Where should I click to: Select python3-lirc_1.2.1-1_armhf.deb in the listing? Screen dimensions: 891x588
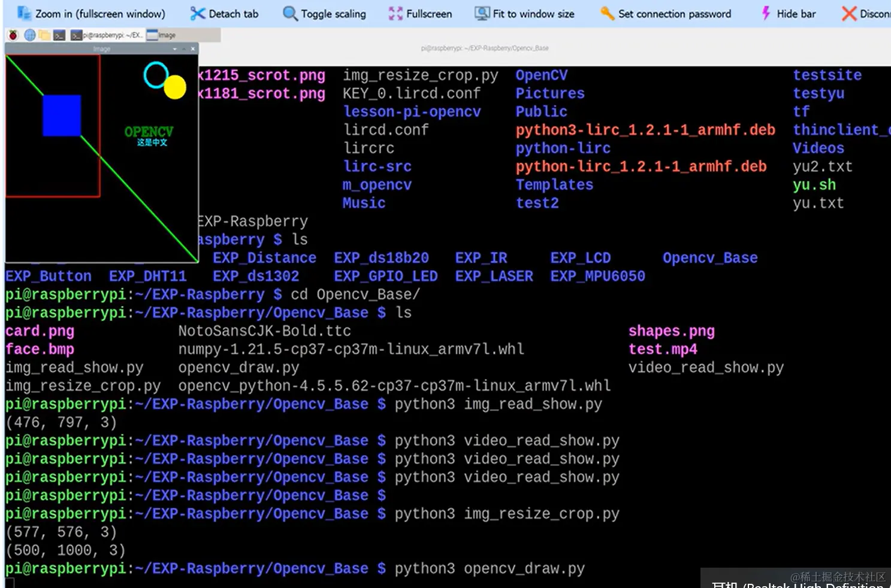(x=645, y=130)
